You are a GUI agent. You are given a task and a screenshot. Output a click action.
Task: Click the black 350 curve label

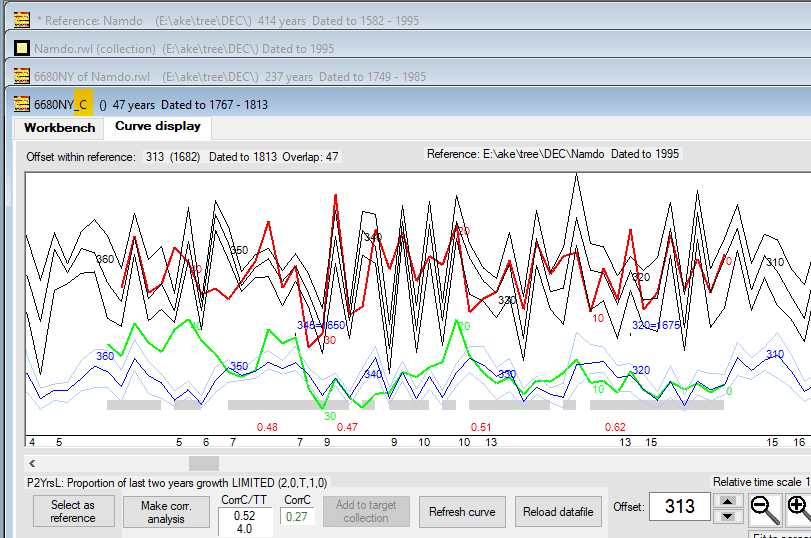[239, 250]
